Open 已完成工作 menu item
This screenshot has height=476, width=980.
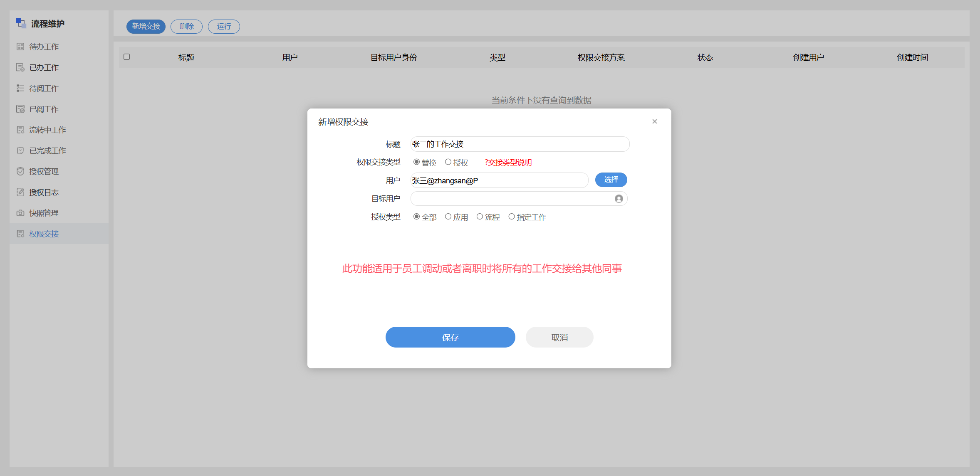click(x=47, y=150)
